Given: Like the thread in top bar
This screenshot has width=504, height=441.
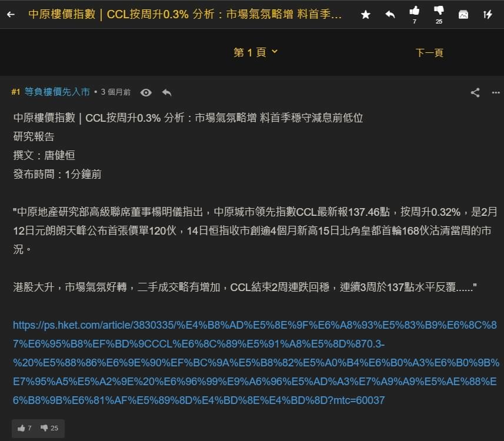Looking at the screenshot, I should tap(415, 15).
